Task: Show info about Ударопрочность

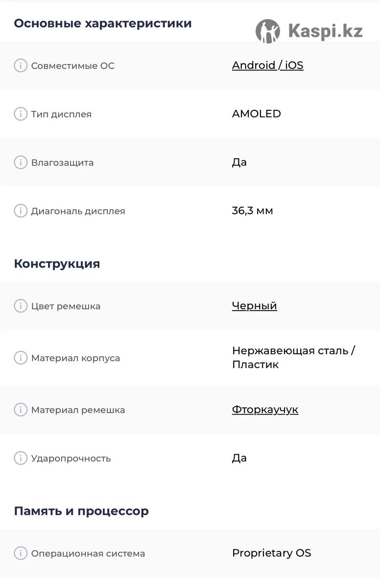Action: coord(20,458)
